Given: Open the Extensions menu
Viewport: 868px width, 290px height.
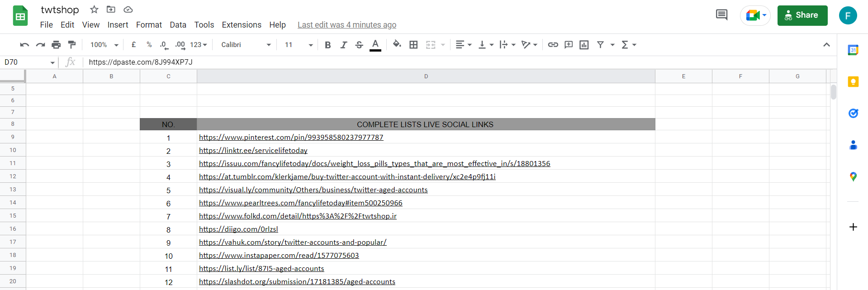Looking at the screenshot, I should [242, 25].
